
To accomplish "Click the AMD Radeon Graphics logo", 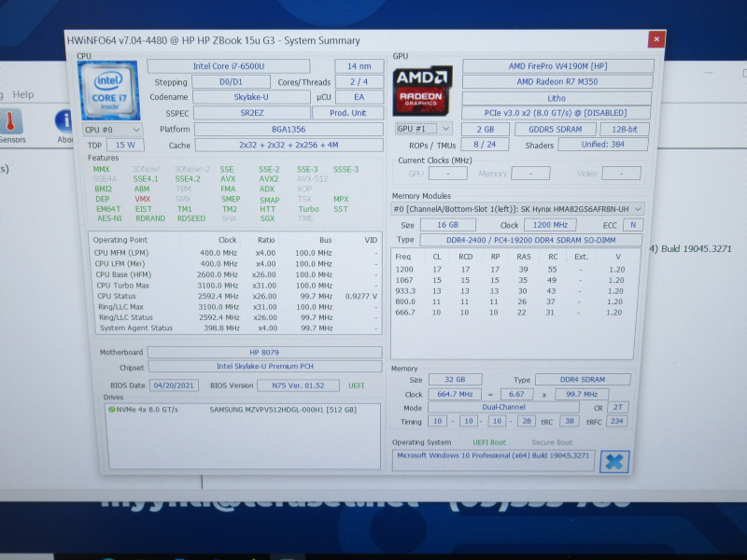I will click(422, 91).
